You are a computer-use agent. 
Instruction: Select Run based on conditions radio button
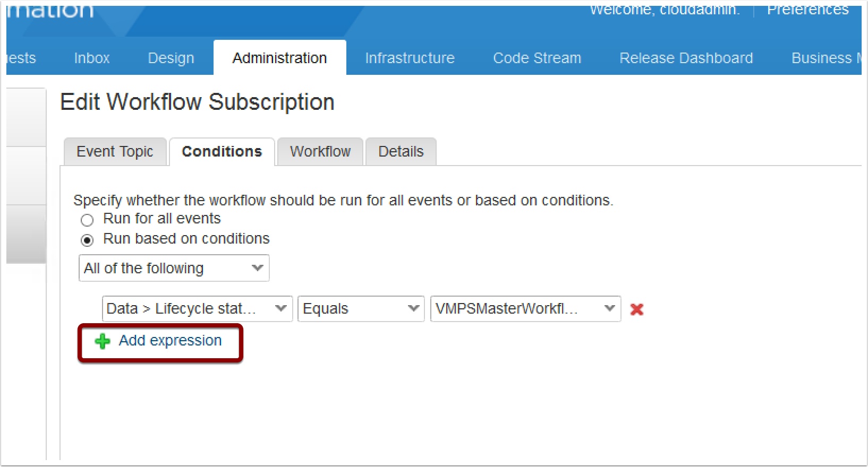[x=87, y=240]
